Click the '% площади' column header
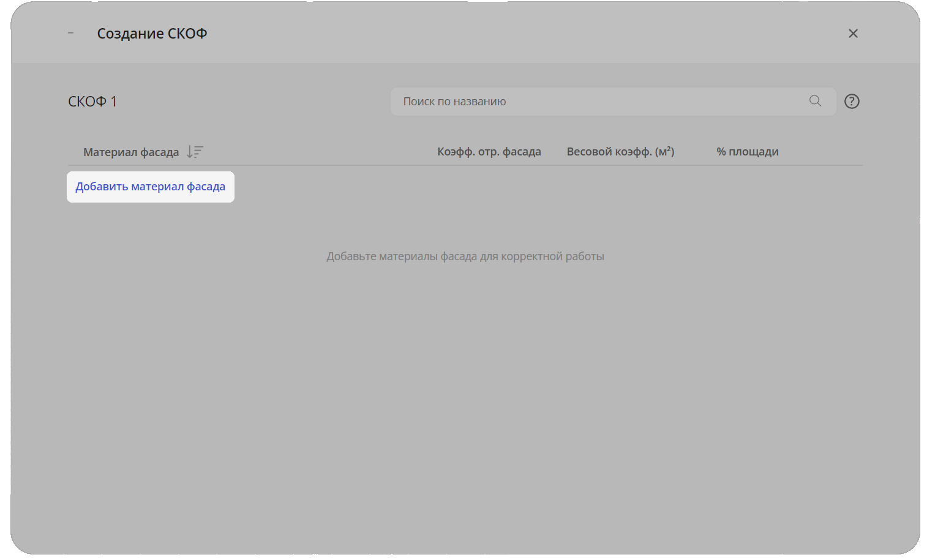This screenshot has width=935, height=560. pos(748,152)
